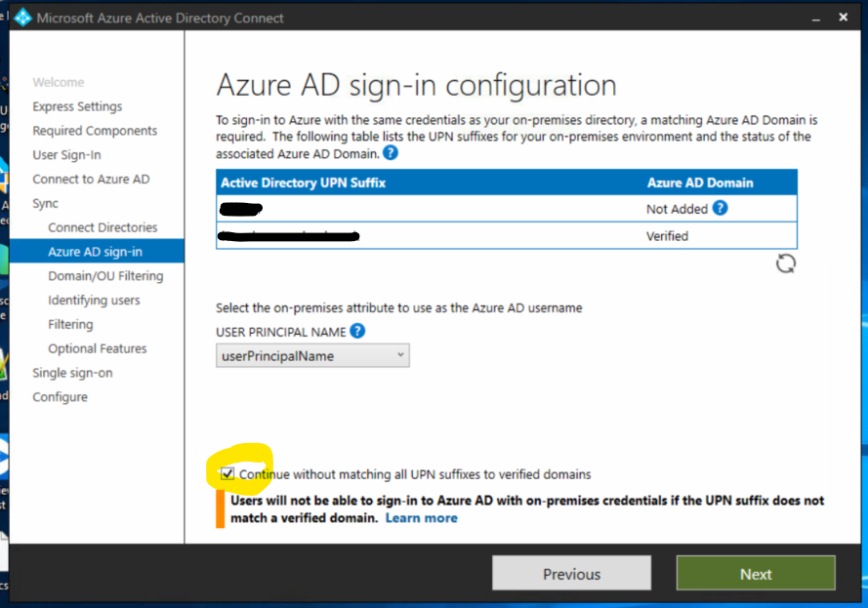Select the Sync step in sidebar
Screen dimensions: 868x608
45,204
